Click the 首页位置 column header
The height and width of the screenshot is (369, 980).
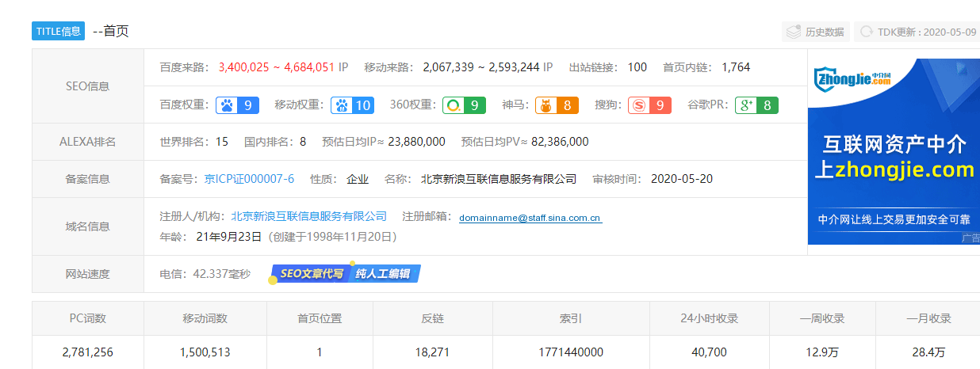click(x=320, y=318)
